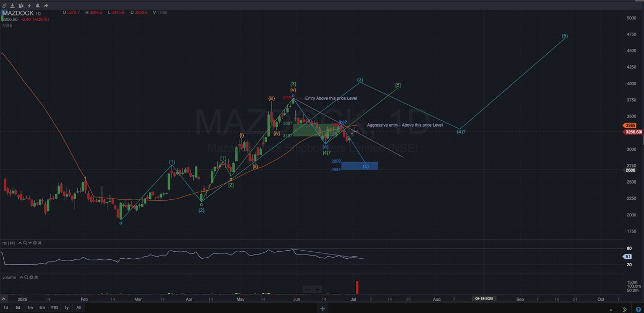Click the (2) wave label in April
Image resolution: width=644 pixels, height=313 pixels.
(201, 210)
